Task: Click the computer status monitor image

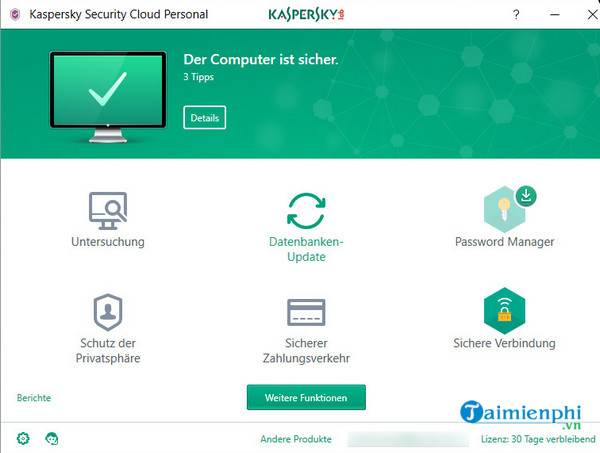Action: point(108,97)
